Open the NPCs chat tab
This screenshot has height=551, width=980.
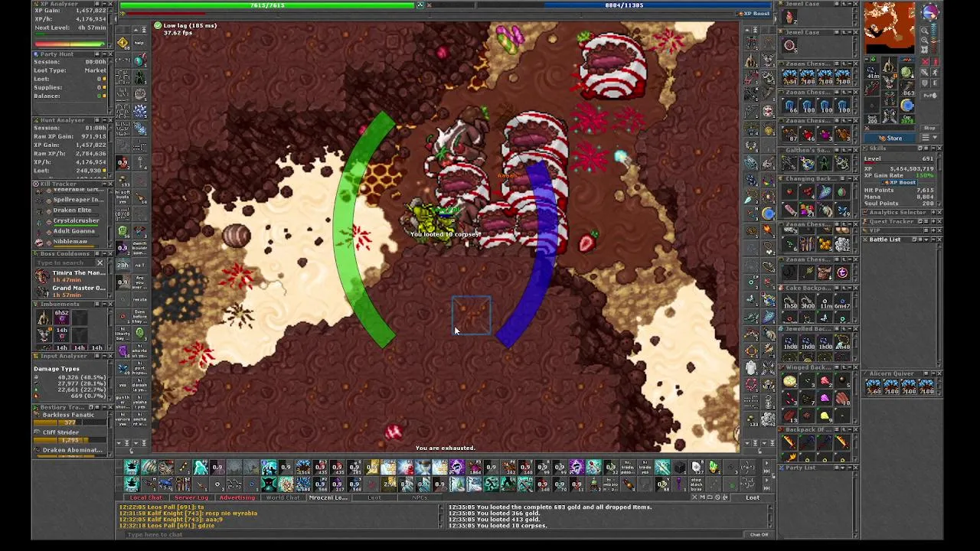(419, 497)
